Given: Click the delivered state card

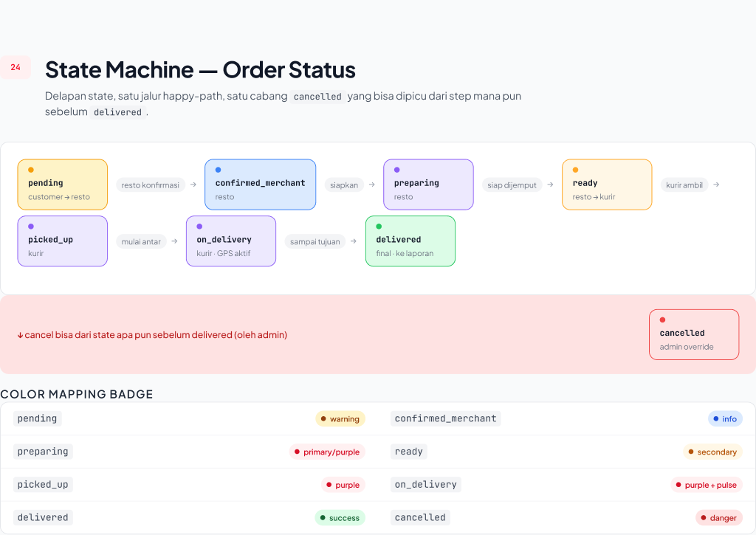Looking at the screenshot, I should (410, 241).
